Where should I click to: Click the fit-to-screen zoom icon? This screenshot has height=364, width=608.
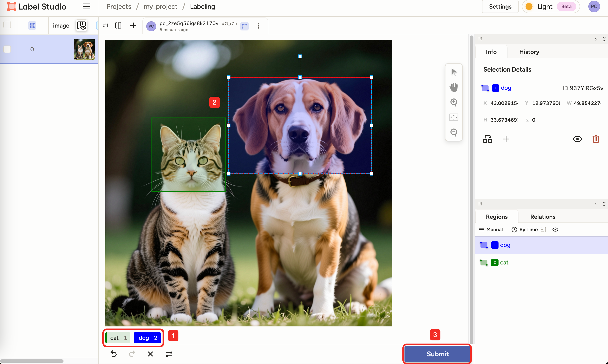[x=453, y=117]
